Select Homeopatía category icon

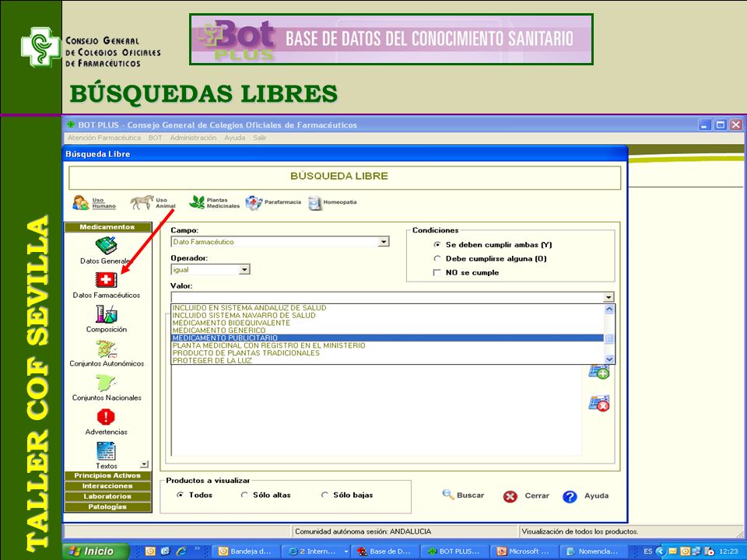coord(314,202)
